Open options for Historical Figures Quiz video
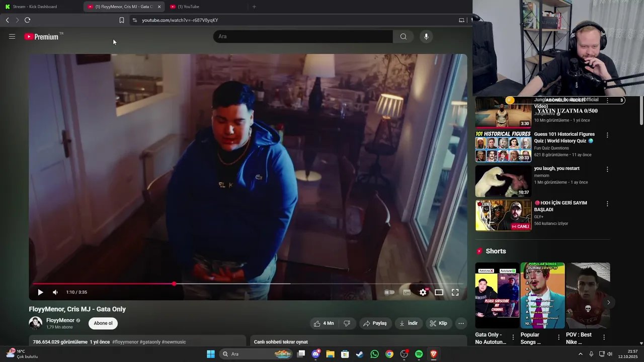This screenshot has height=362, width=644. pos(607,135)
